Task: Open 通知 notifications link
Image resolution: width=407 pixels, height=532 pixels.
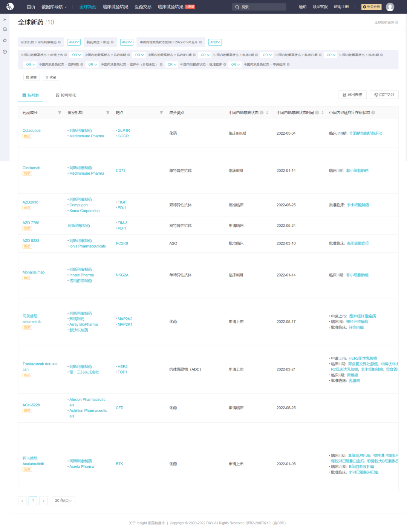Action: [x=303, y=7]
